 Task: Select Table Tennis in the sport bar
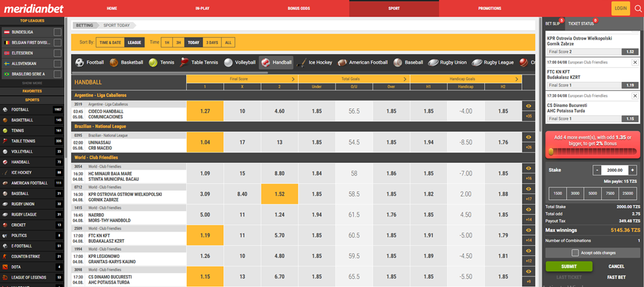[x=199, y=62]
